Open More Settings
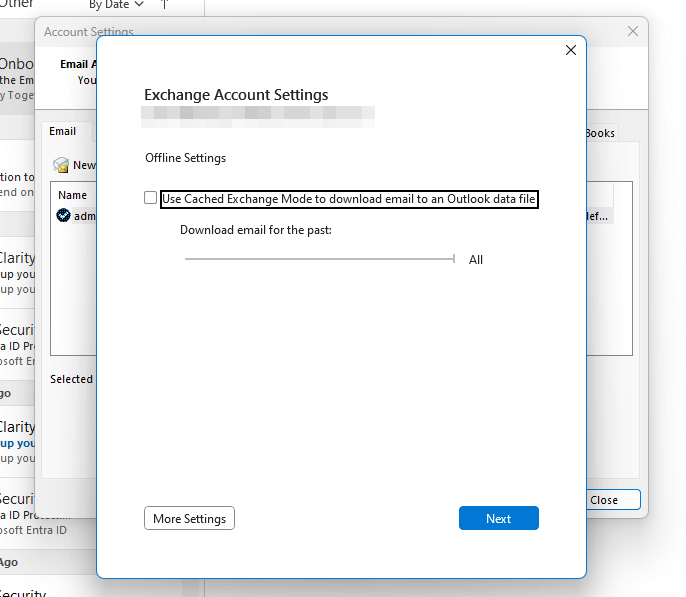The width and height of the screenshot is (686, 597). [189, 518]
